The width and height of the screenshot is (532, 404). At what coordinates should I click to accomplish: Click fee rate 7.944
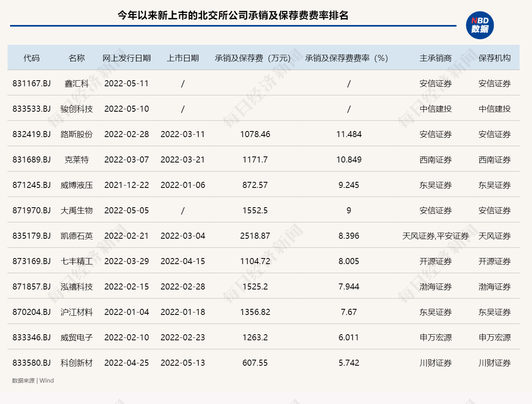pyautogui.click(x=349, y=287)
